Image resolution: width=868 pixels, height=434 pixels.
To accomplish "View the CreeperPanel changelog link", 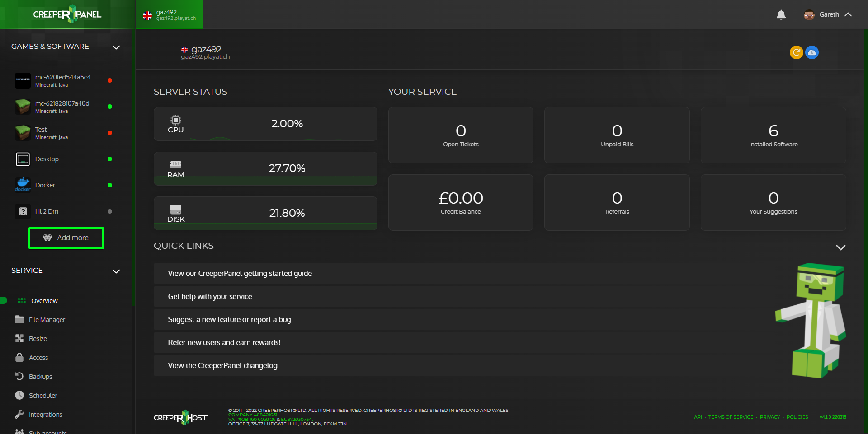I will 222,365.
